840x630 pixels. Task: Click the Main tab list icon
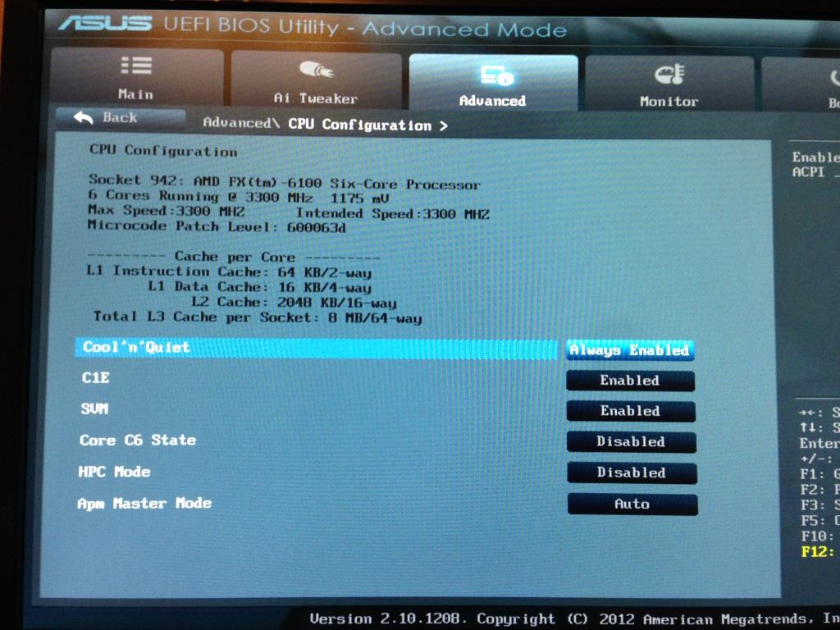click(x=136, y=66)
